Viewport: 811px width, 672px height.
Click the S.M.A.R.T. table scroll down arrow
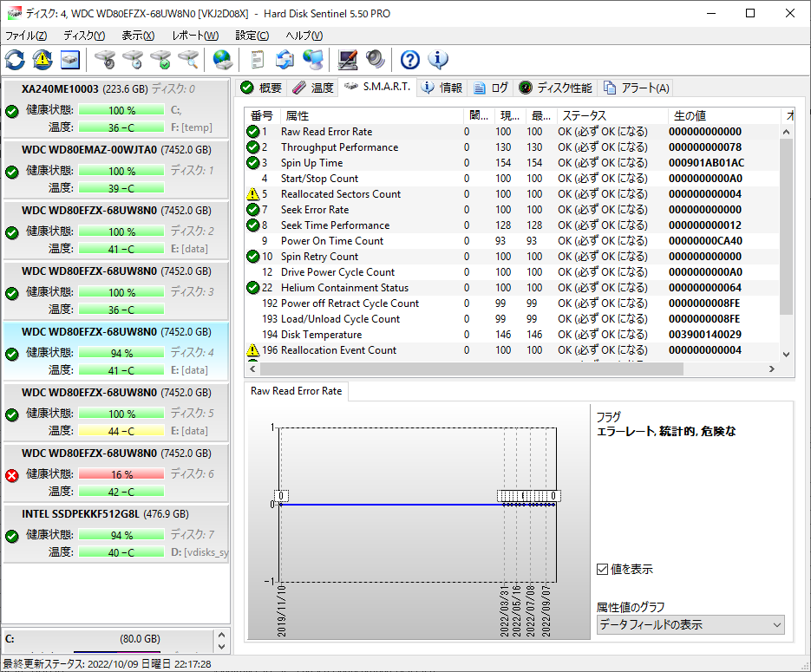(x=786, y=355)
